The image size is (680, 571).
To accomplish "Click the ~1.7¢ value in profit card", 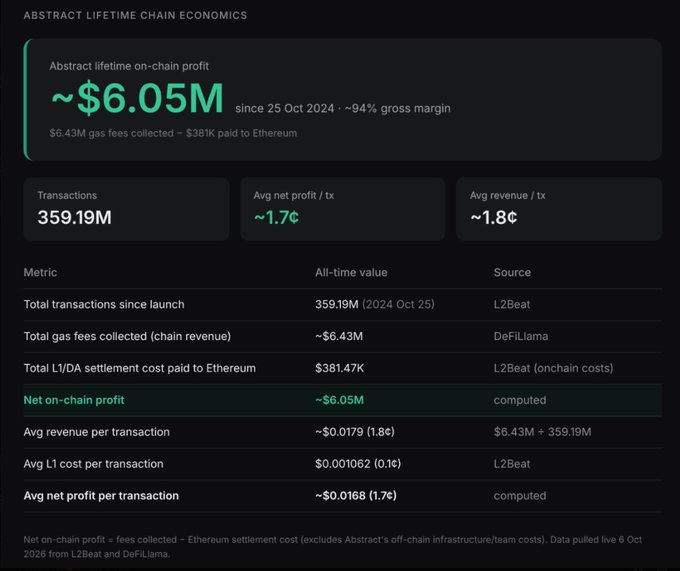I will [x=277, y=217].
